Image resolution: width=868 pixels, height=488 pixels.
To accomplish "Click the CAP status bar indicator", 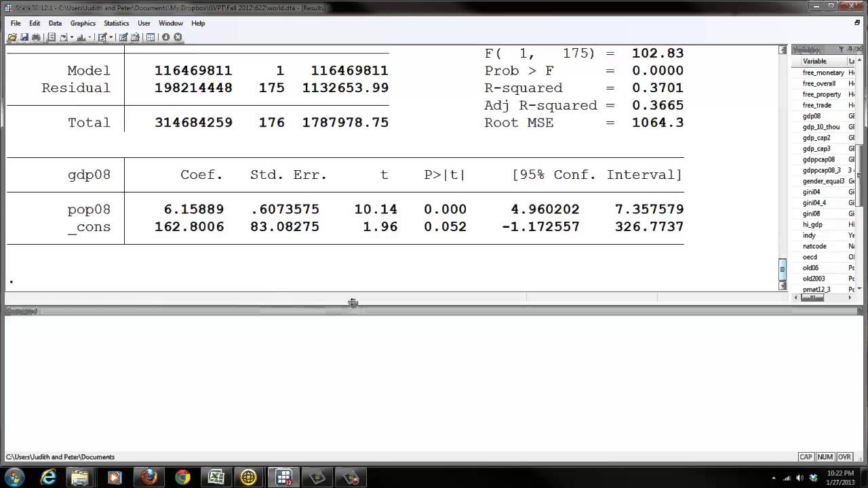I will pos(806,457).
